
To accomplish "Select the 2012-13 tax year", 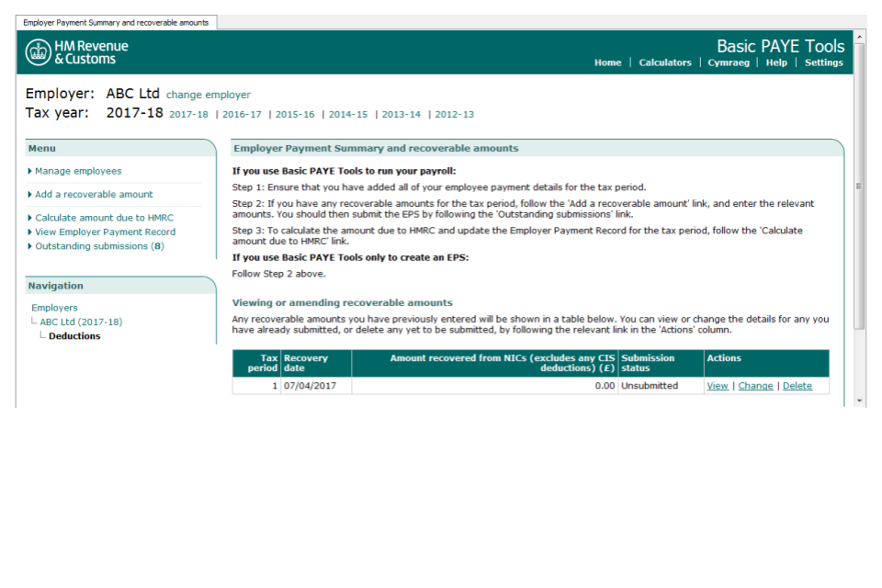I will click(x=452, y=114).
